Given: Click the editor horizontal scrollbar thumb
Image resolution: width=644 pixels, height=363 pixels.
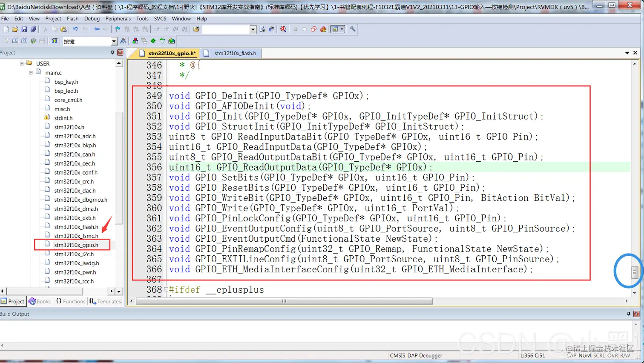Looking at the screenshot, I should click(284, 301).
